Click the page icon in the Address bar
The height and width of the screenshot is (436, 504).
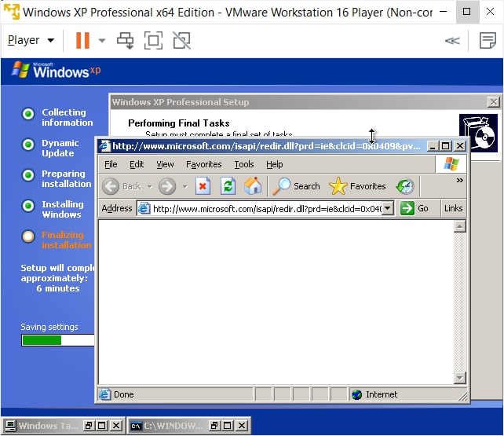(x=144, y=209)
